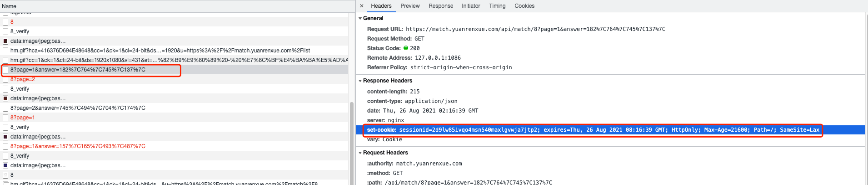Click file icon of red 8?page=2 row

[5, 79]
